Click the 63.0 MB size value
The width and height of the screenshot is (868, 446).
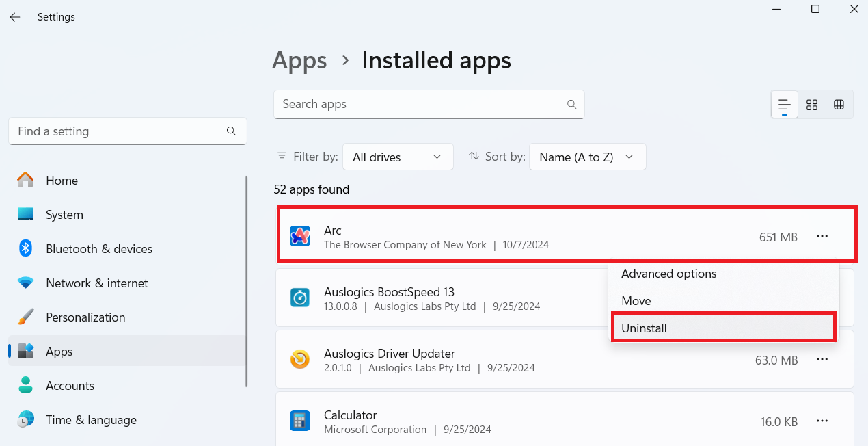[x=776, y=360]
